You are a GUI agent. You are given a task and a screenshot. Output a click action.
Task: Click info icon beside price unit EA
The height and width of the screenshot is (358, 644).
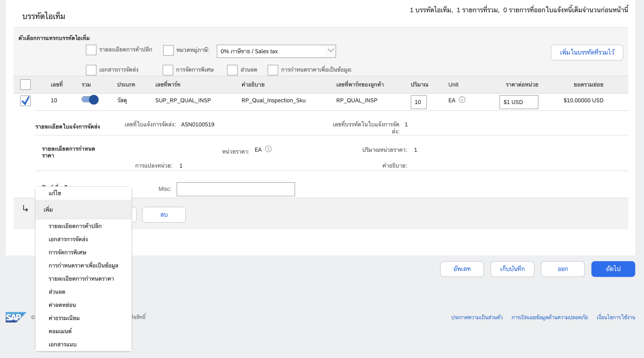[268, 149]
